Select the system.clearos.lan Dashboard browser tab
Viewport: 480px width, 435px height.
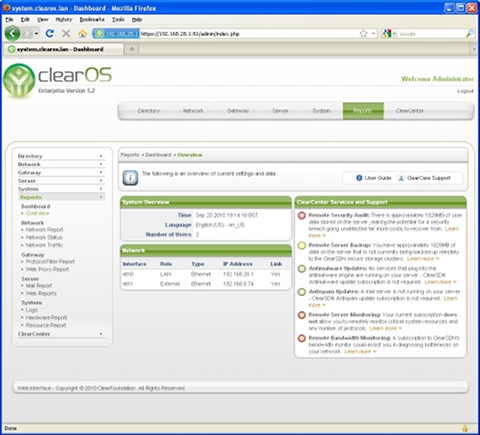(x=64, y=49)
